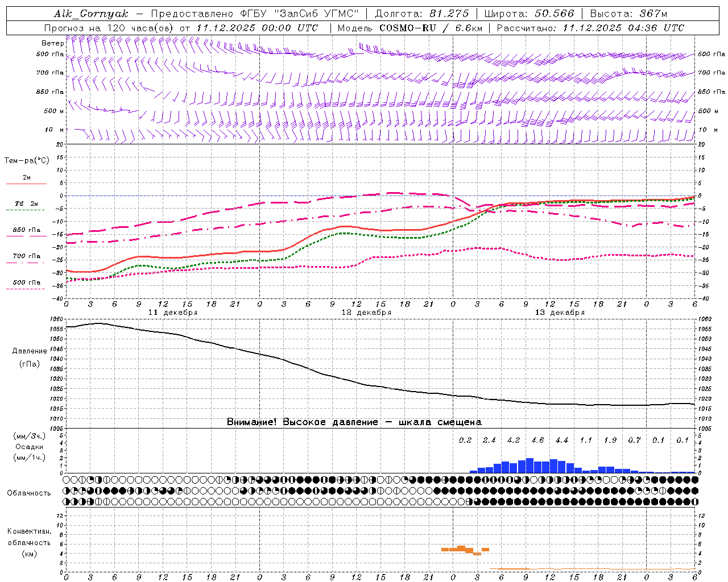The width and height of the screenshot is (728, 582).
Task: Click the precipitation value 0.2
Action: [465, 440]
